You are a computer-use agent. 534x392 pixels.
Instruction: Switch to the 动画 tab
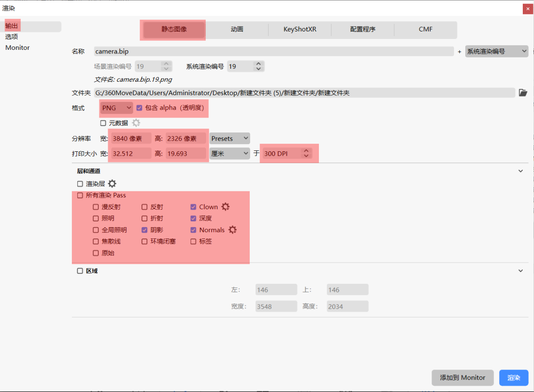click(x=237, y=29)
